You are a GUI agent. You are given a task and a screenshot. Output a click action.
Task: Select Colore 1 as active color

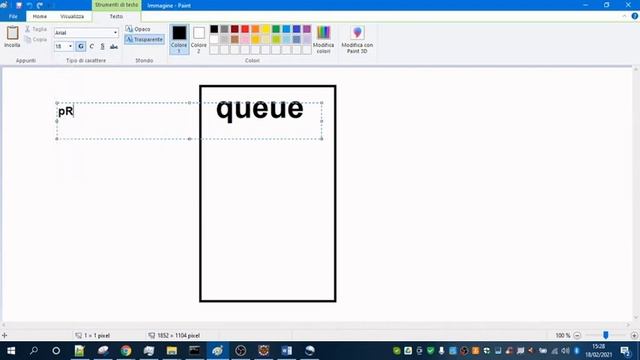tap(179, 39)
